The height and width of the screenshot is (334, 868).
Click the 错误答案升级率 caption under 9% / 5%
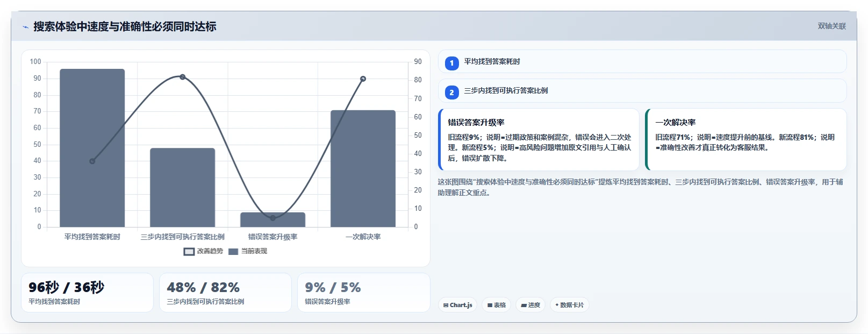point(327,302)
